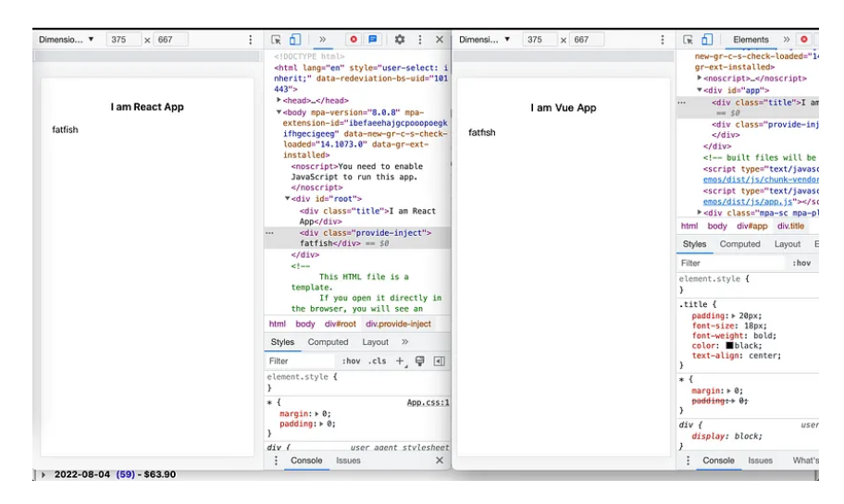Open device toolbar options menu for Vue app
Image resolution: width=844 pixels, height=504 pixels.
click(x=663, y=40)
